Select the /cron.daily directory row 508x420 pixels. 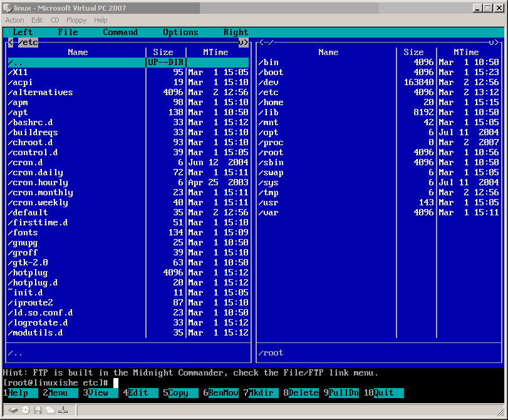point(128,172)
